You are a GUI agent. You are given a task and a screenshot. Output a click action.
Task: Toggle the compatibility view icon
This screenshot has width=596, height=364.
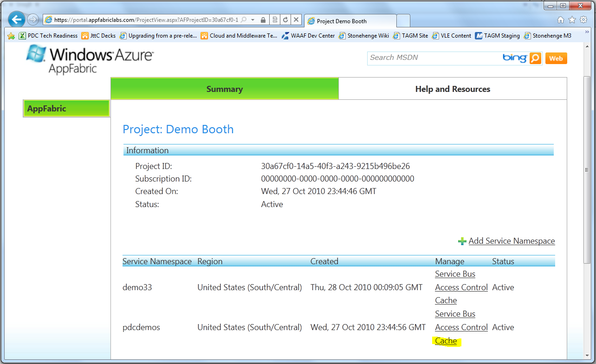coord(275,20)
